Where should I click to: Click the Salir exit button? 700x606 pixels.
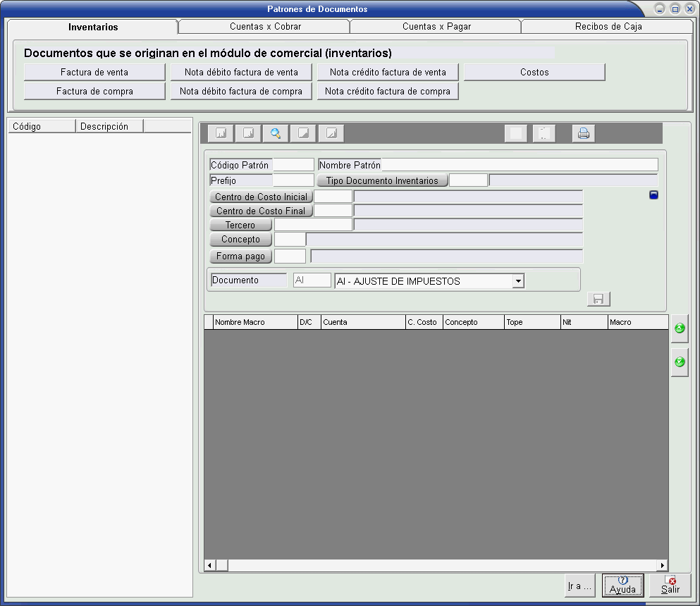[x=670, y=585]
